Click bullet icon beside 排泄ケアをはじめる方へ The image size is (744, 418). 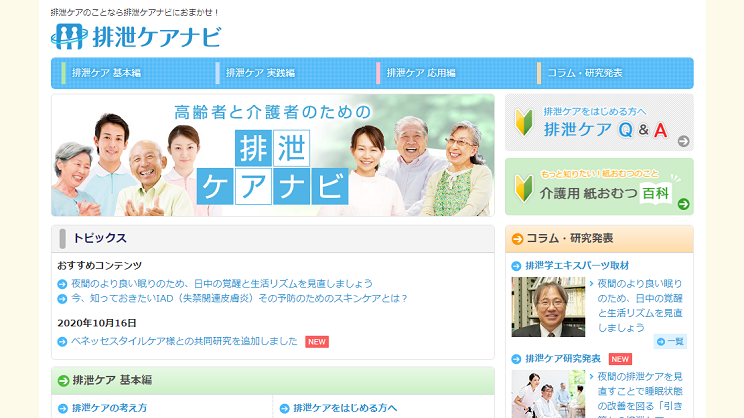tap(284, 409)
